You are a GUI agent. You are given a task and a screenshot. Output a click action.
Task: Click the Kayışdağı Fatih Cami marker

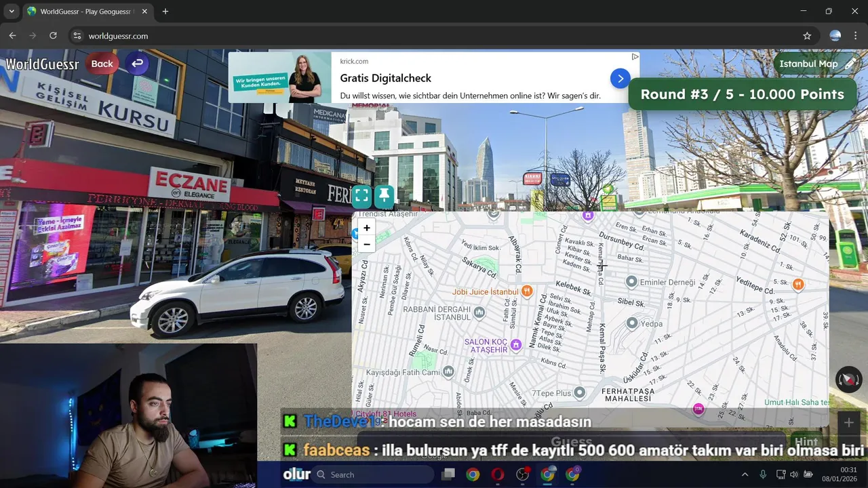[x=448, y=372]
